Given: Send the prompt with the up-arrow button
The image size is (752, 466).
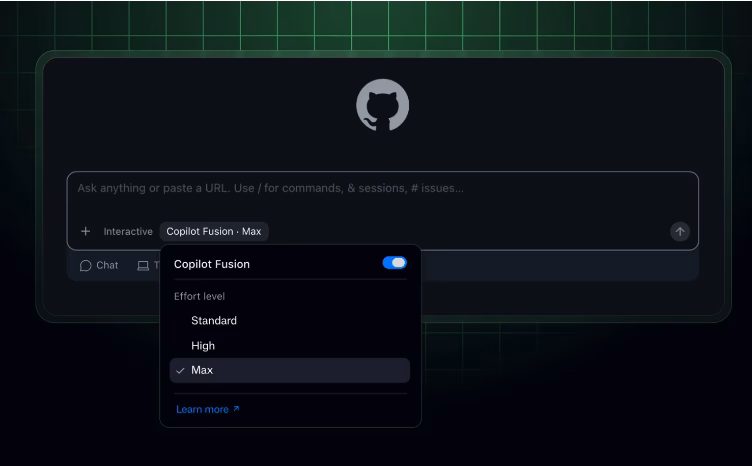Looking at the screenshot, I should pyautogui.click(x=680, y=232).
